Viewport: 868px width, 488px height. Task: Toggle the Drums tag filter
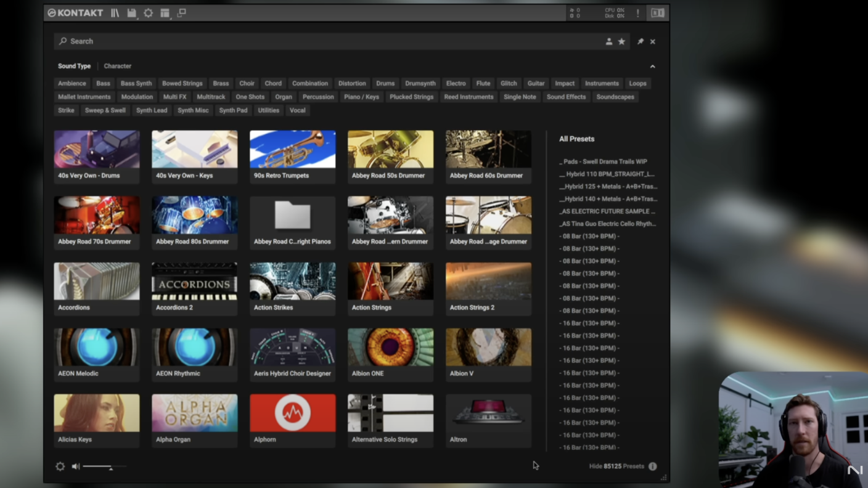385,83
